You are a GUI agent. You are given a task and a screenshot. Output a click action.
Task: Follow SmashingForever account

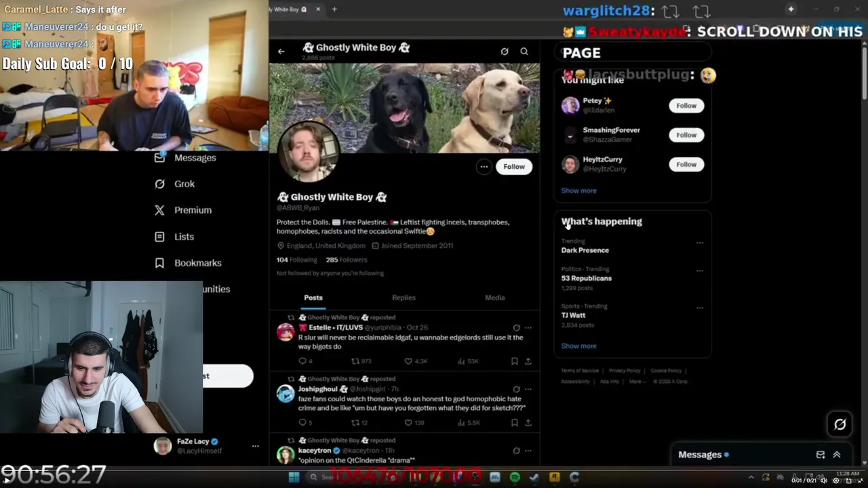click(686, 135)
